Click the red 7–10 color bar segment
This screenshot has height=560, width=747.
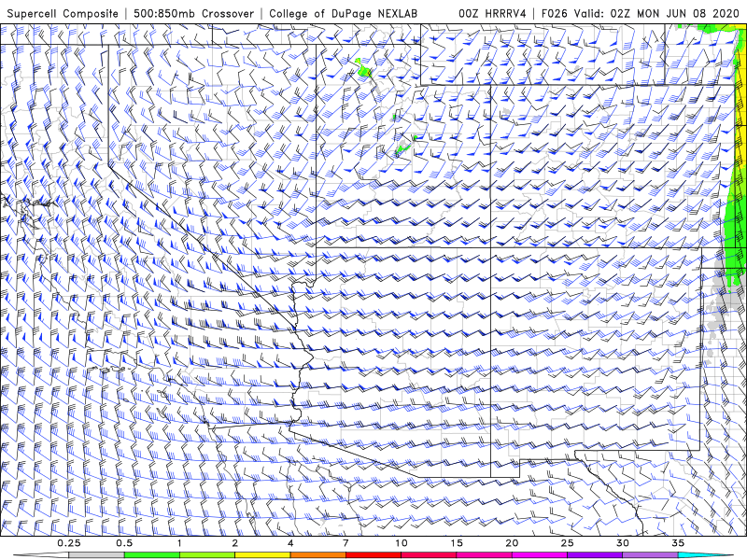373,555
